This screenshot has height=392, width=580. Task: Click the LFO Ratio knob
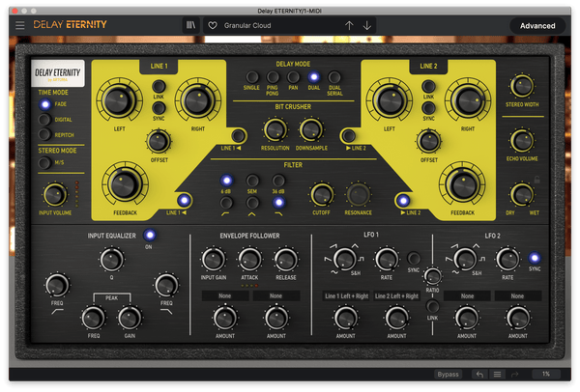[432, 275]
